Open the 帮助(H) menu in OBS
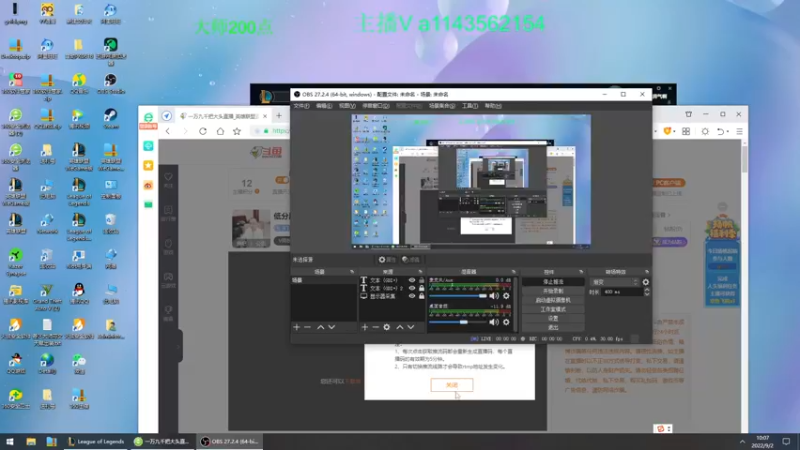 tap(493, 106)
